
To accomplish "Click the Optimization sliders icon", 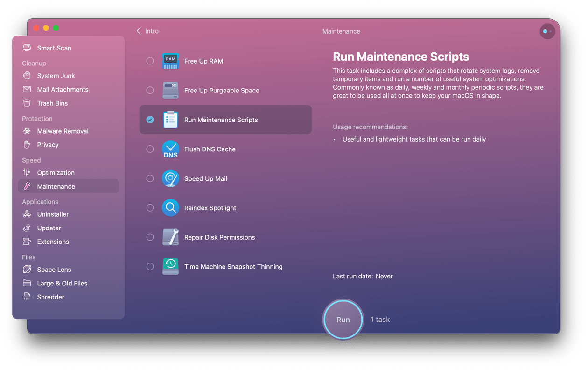I will coord(27,172).
